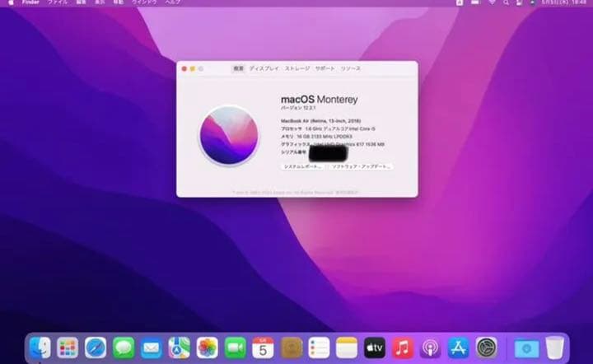This screenshot has width=593, height=364.
Task: Open Reminders from the Dock
Action: (x=319, y=348)
